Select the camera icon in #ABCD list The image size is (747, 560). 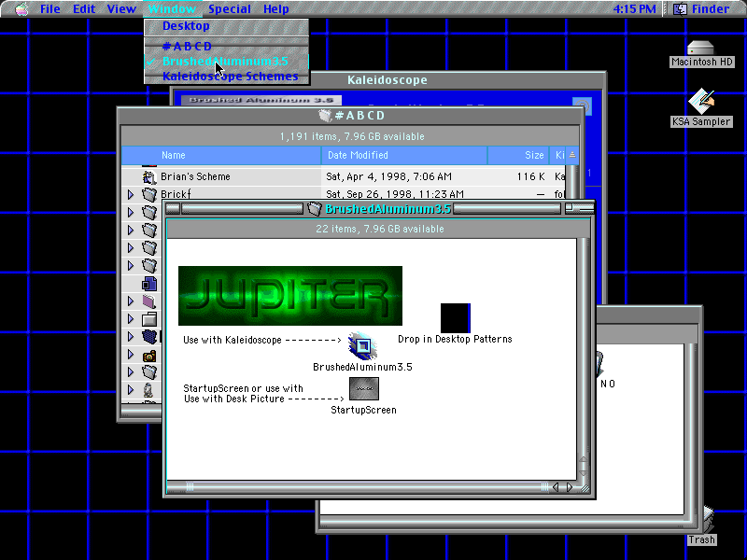149,356
